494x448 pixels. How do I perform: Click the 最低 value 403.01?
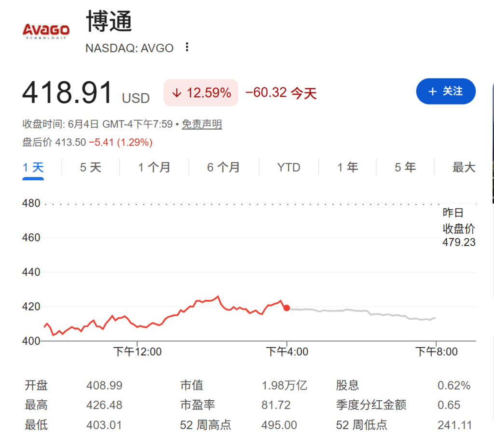pyautogui.click(x=104, y=425)
